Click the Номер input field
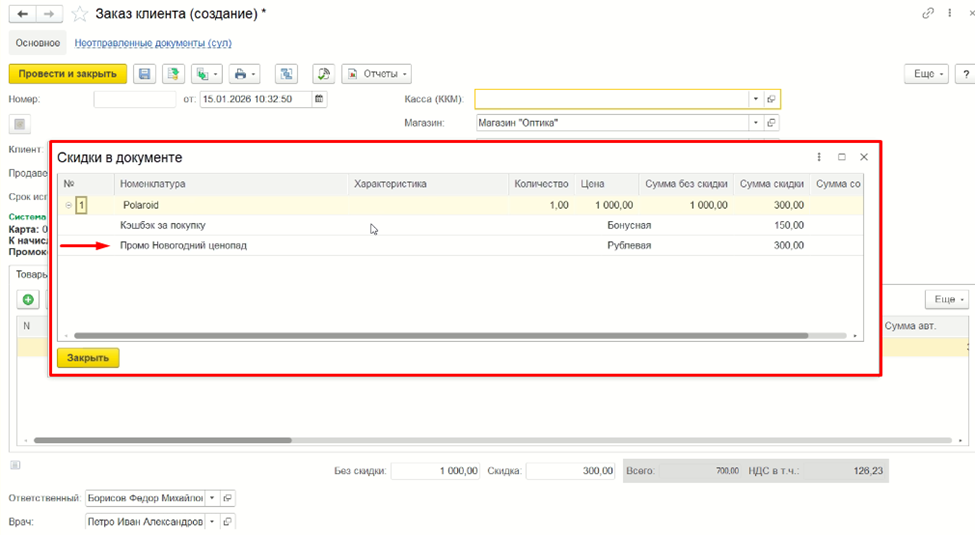 tap(135, 100)
